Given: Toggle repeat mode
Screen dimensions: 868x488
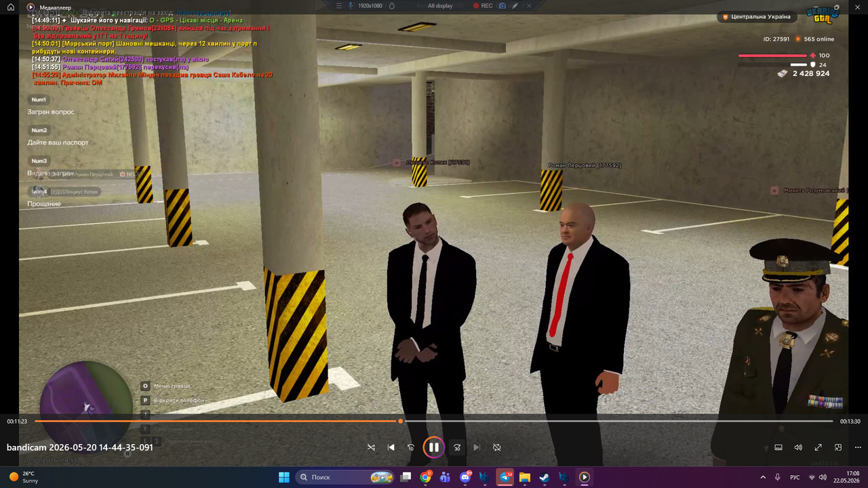Looking at the screenshot, I should point(496,447).
